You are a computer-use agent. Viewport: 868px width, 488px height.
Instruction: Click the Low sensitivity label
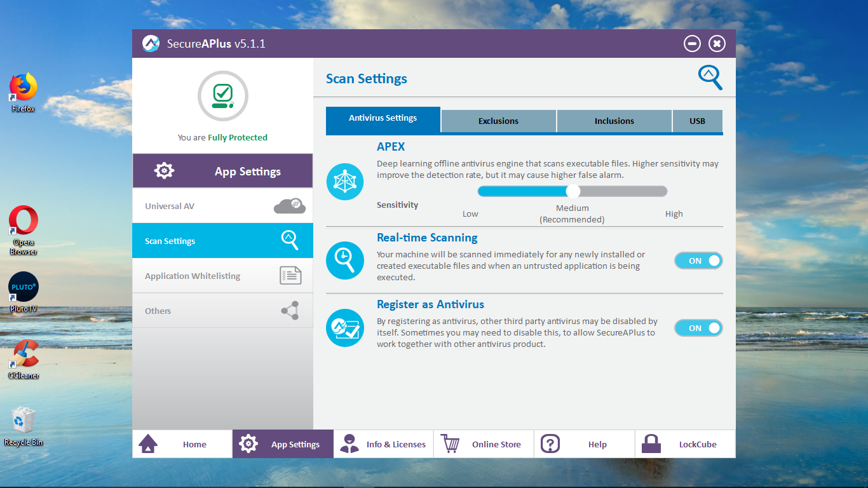pos(470,213)
